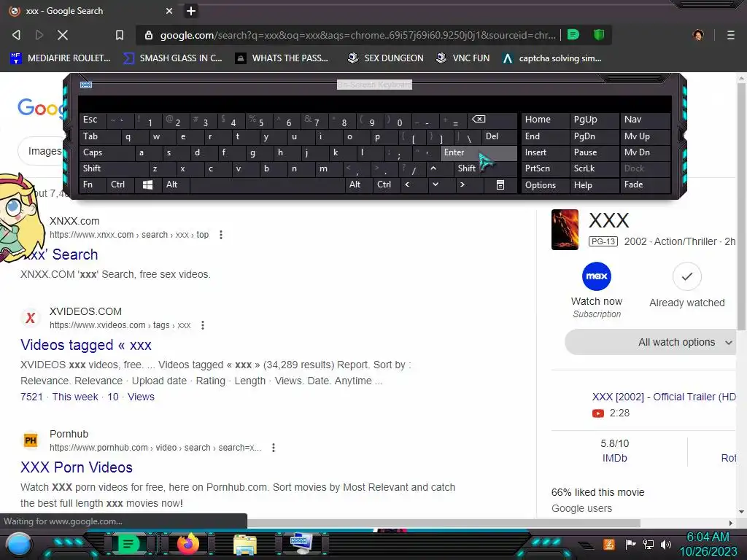The image size is (747, 560).
Task: Click the Enter key on on-screen keyboard
Action: tap(479, 152)
